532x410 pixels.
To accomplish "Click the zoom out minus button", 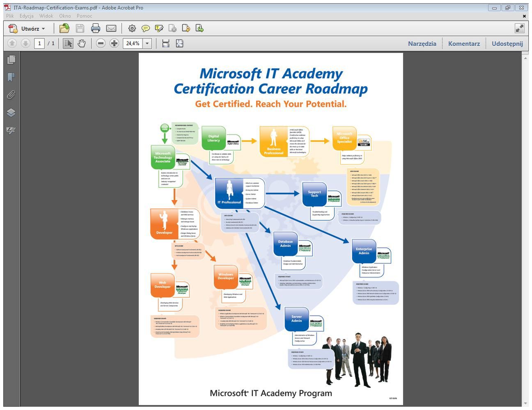I will (x=101, y=43).
